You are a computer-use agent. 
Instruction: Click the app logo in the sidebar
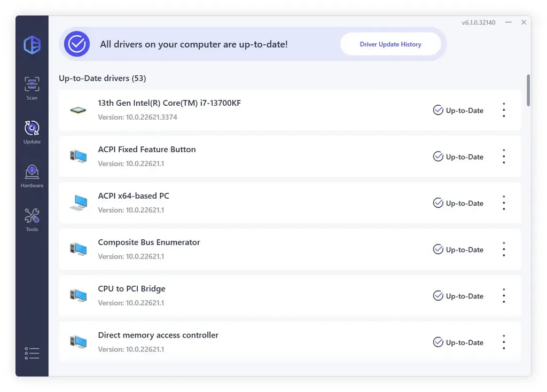[x=32, y=45]
